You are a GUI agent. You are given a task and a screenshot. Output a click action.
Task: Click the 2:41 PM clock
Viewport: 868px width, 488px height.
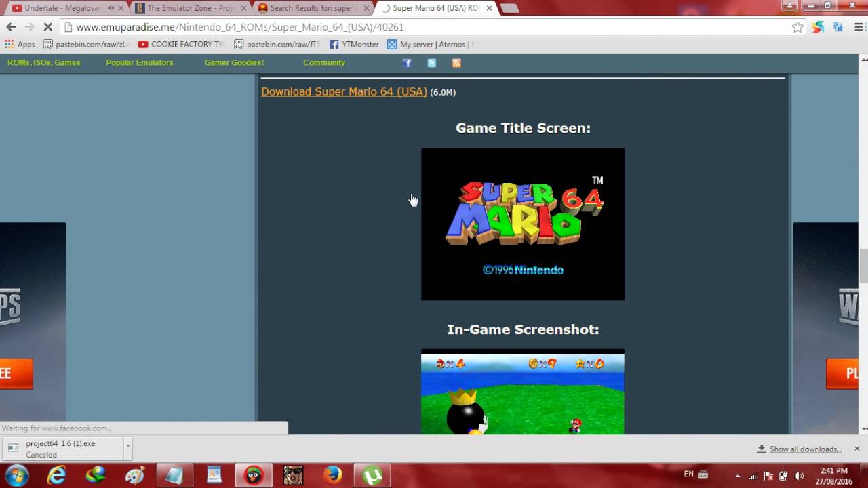click(x=833, y=470)
